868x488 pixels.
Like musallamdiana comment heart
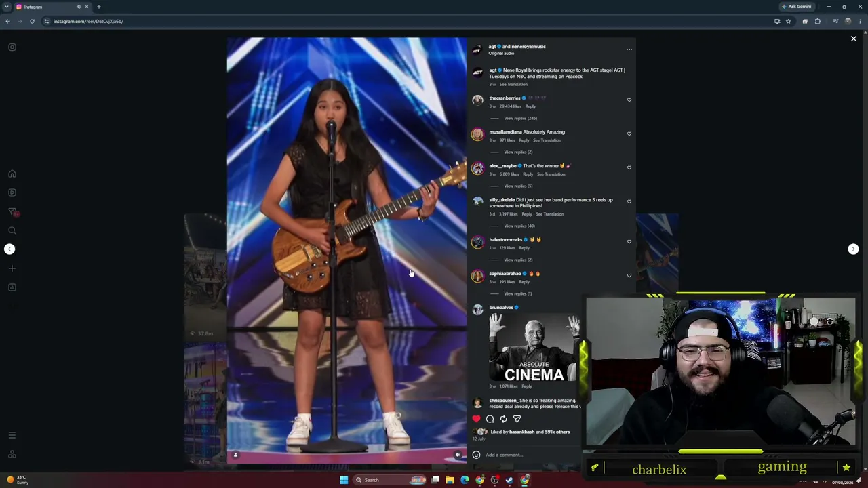tap(629, 134)
